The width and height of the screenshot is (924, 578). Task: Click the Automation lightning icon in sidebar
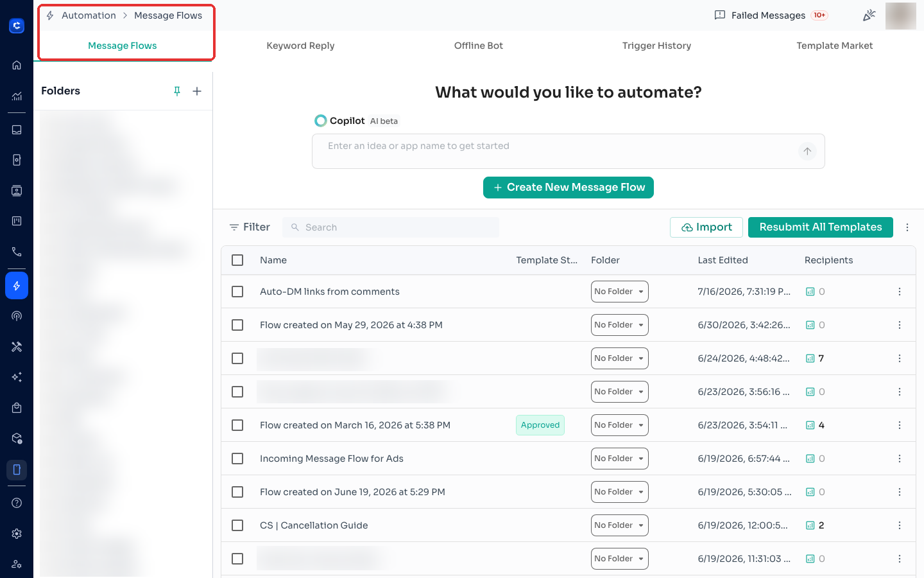(17, 286)
